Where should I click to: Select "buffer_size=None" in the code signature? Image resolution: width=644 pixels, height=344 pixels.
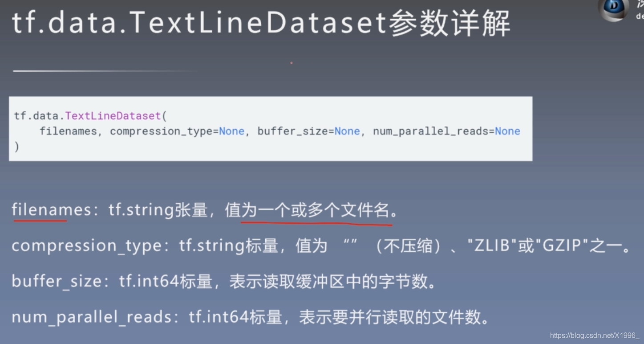pos(308,131)
